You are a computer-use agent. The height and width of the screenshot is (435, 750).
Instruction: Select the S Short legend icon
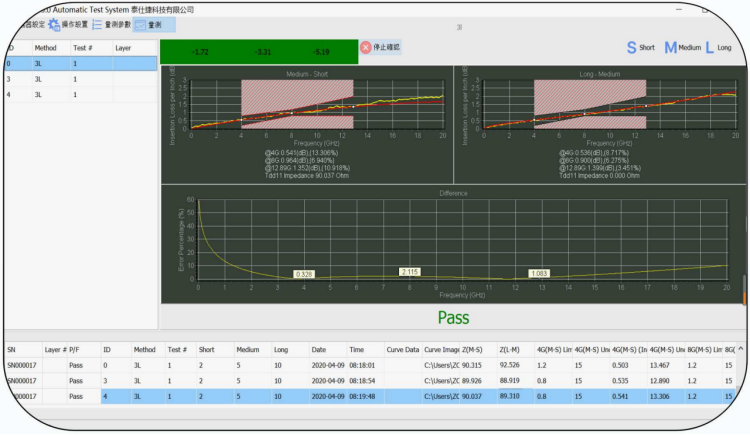(x=631, y=47)
